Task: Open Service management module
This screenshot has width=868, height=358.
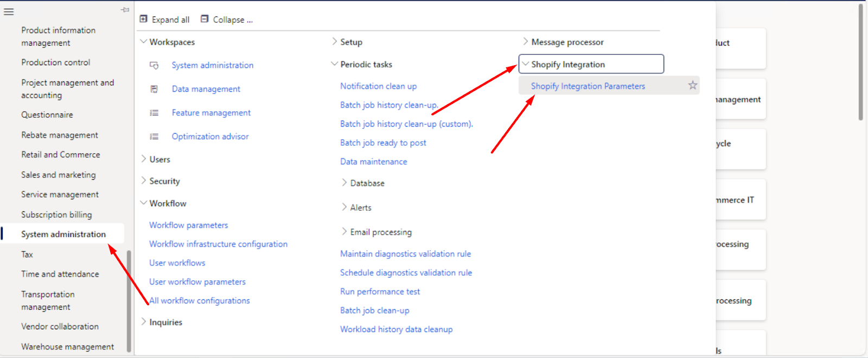Action: coord(60,194)
